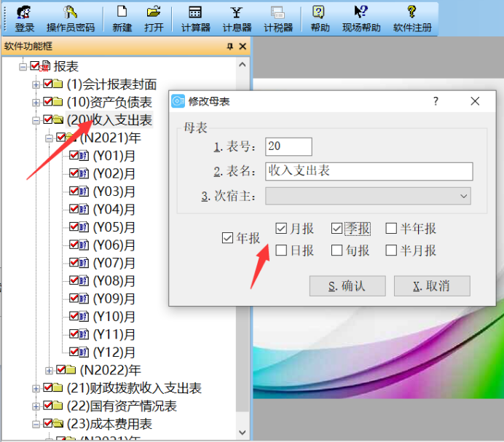Image resolution: width=504 pixels, height=442 pixels.
Task: Select the (Y02)月 tree item
Action: [x=114, y=173]
